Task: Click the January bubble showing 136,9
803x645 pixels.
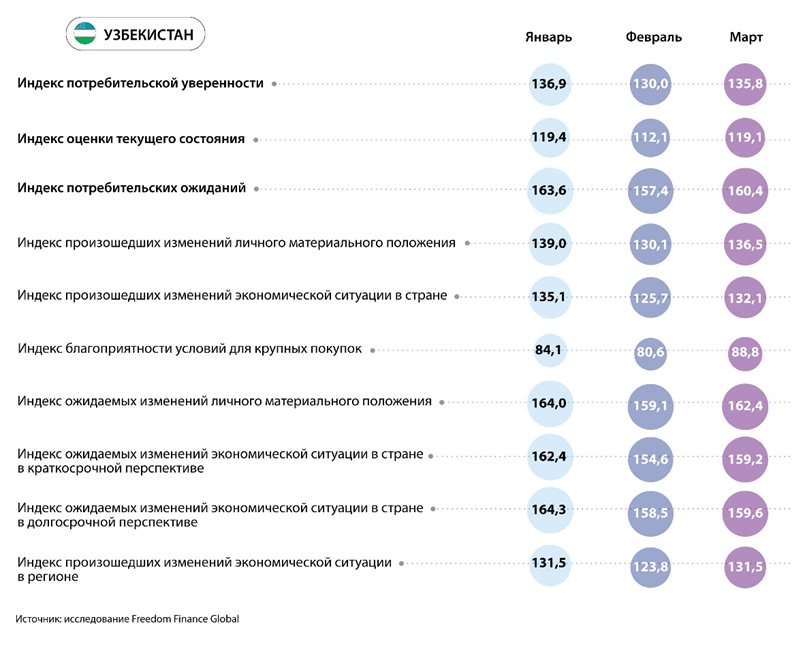Action: [x=550, y=85]
